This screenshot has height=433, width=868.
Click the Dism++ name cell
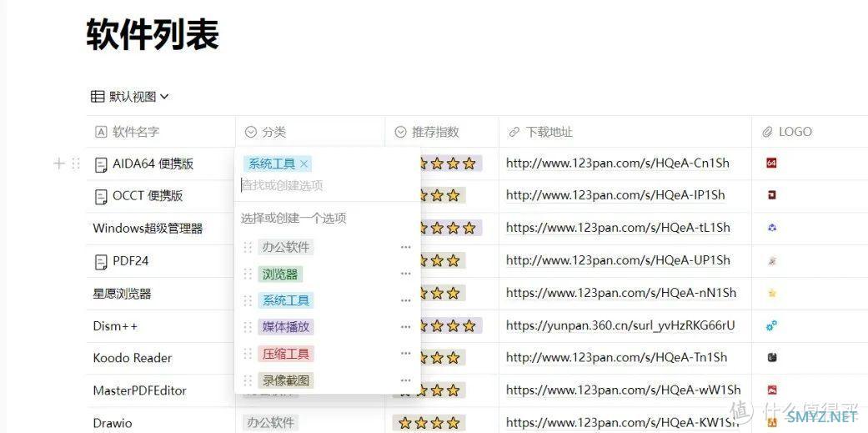point(115,326)
